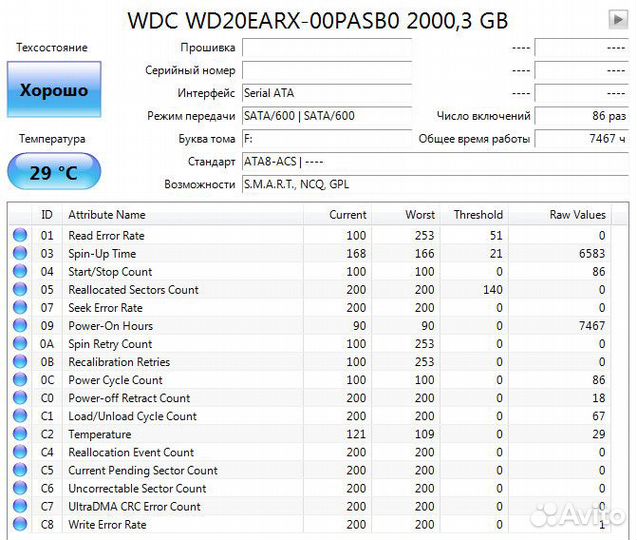The image size is (637, 540).
Task: Click the next disk arrow button
Action: [617, 19]
